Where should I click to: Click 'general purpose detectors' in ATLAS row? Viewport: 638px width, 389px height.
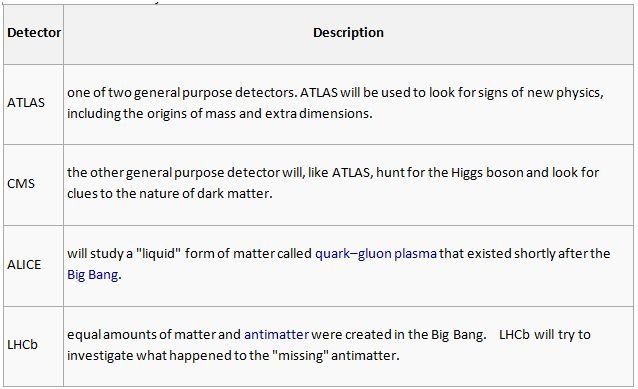(215, 93)
